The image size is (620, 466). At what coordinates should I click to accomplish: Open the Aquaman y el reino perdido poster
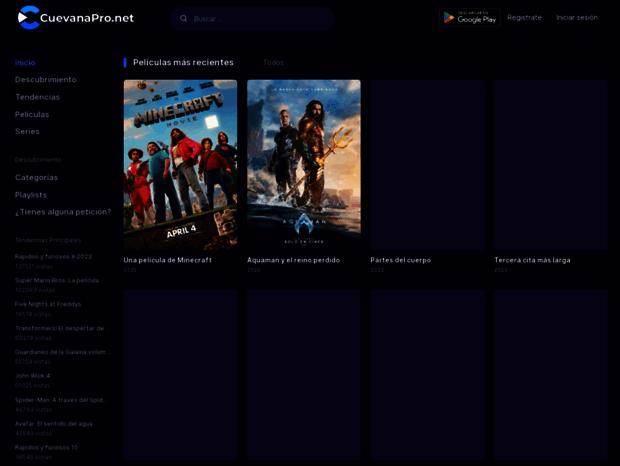(x=304, y=164)
